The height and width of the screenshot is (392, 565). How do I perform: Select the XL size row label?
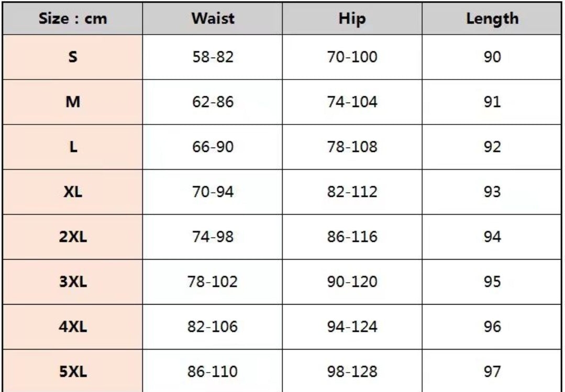click(73, 192)
